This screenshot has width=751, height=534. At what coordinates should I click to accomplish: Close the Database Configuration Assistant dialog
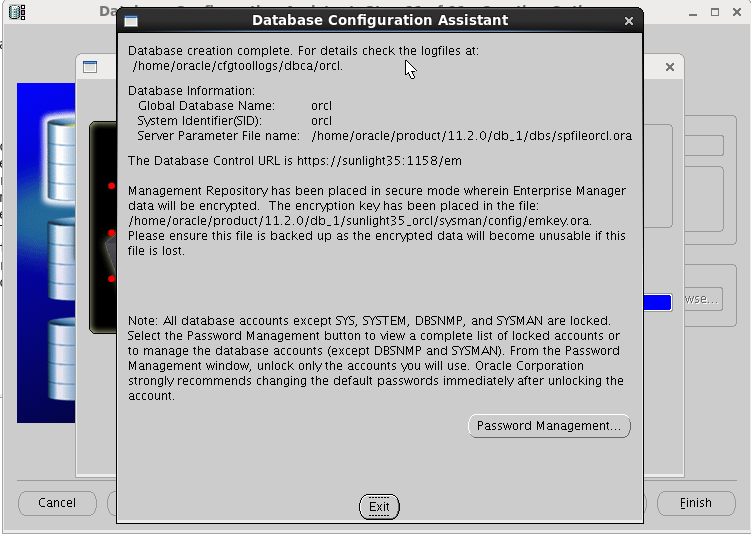629,21
